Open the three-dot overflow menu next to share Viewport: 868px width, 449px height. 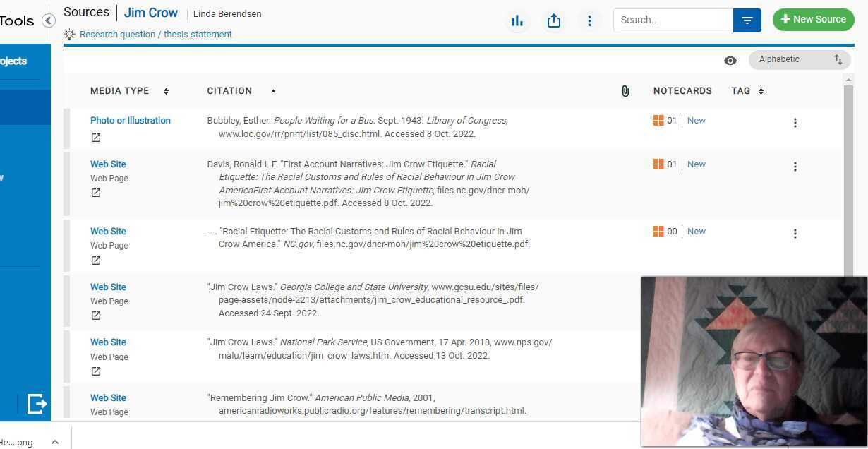click(x=589, y=20)
